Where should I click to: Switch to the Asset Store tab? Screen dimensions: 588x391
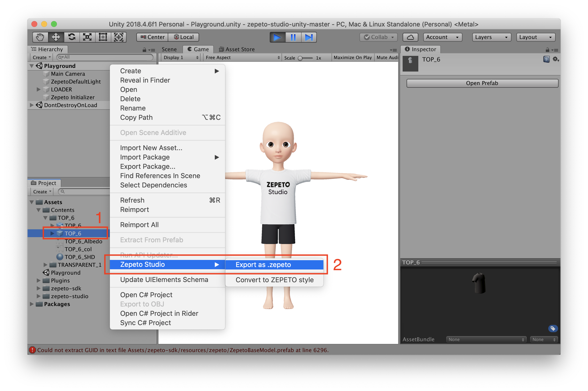[x=237, y=49]
